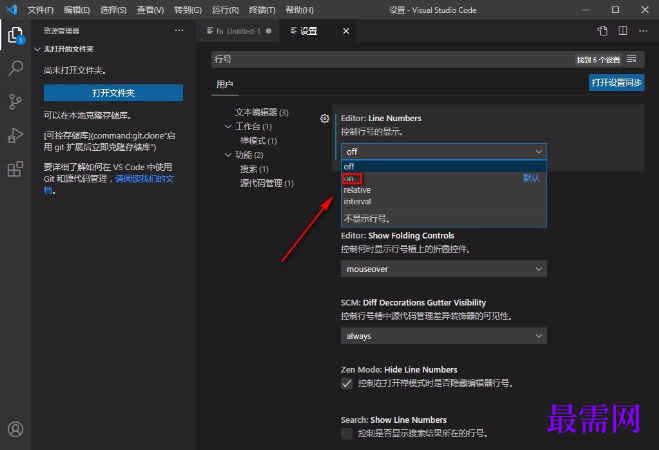Click the filter settings icon in search bar
Image resolution: width=659 pixels, height=450 pixels.
tap(632, 59)
